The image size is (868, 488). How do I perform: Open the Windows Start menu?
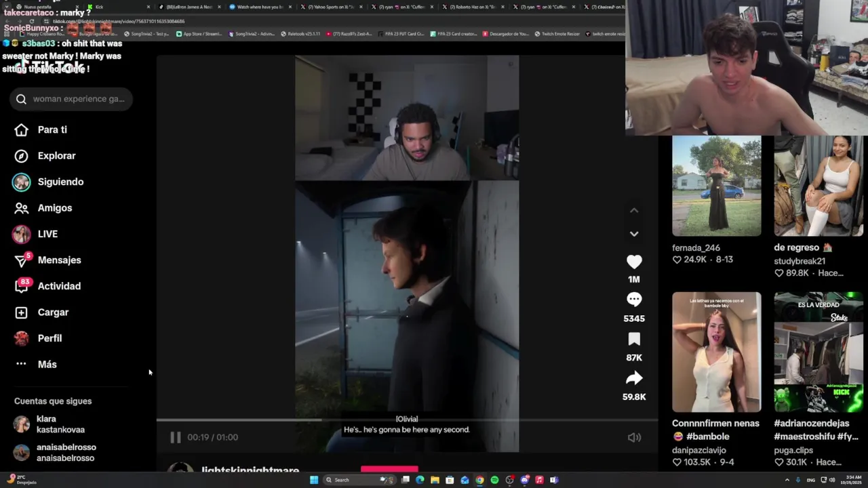314,480
